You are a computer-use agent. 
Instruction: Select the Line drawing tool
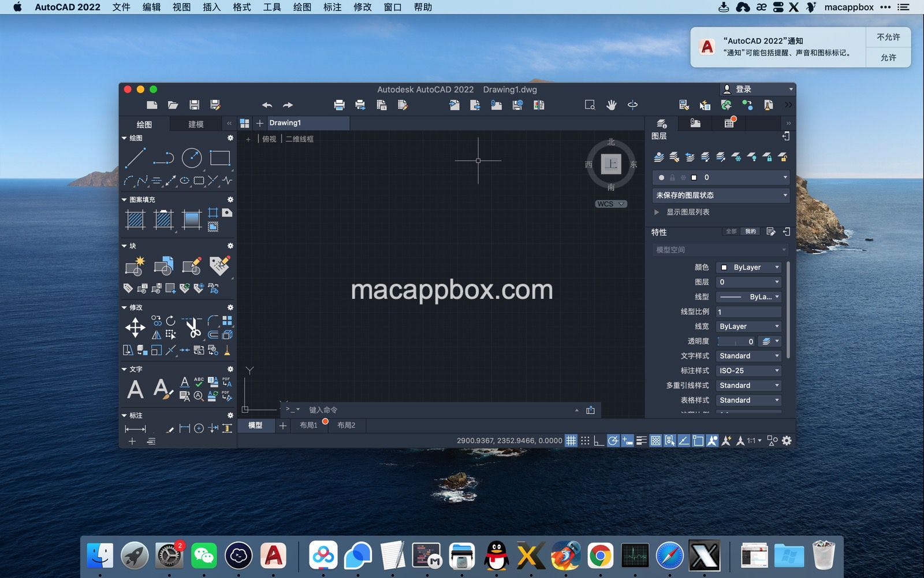tap(135, 158)
